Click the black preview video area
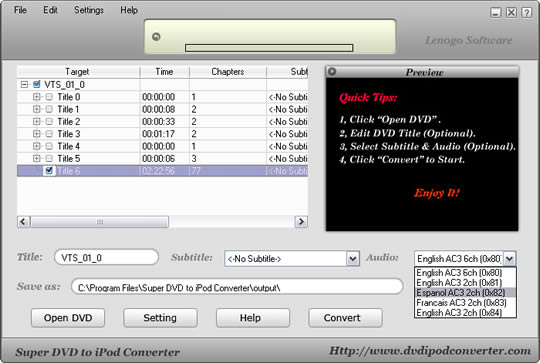The image size is (540, 363). (x=422, y=154)
